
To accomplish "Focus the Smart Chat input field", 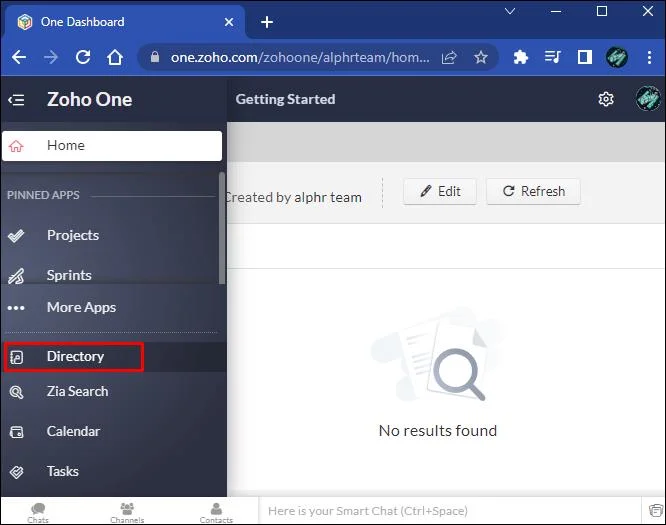I will (x=449, y=511).
